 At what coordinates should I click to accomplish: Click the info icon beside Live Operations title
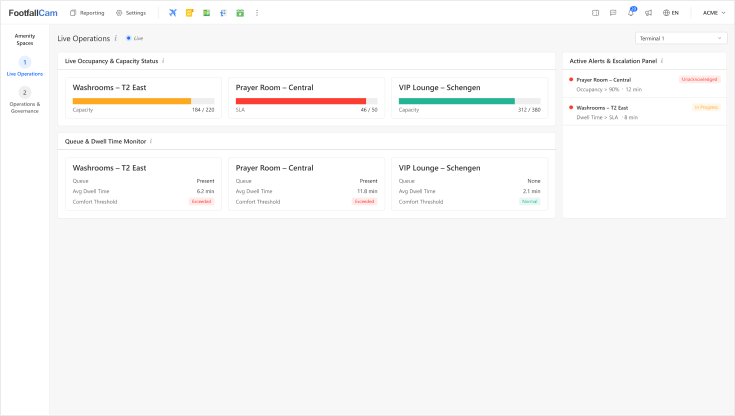[x=116, y=38]
